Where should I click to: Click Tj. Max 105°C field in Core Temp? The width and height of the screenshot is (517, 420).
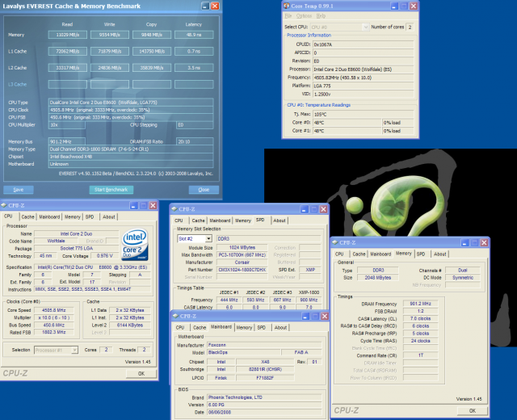[x=363, y=115]
